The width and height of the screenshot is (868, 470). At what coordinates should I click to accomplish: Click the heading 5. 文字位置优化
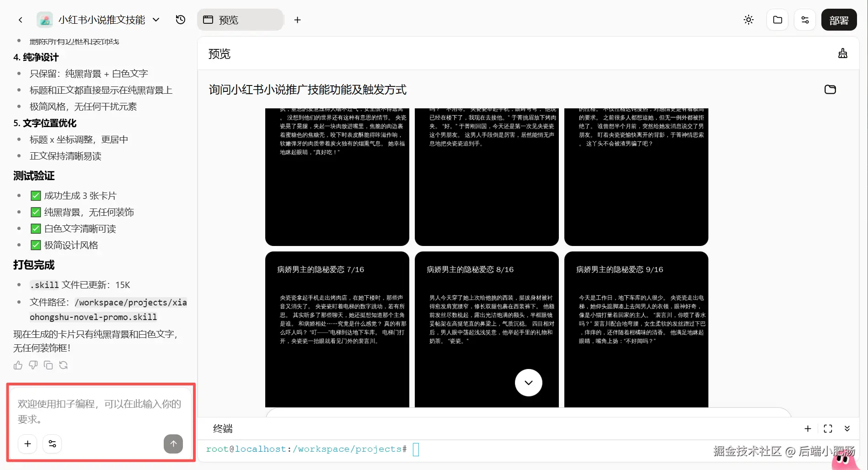(45, 123)
